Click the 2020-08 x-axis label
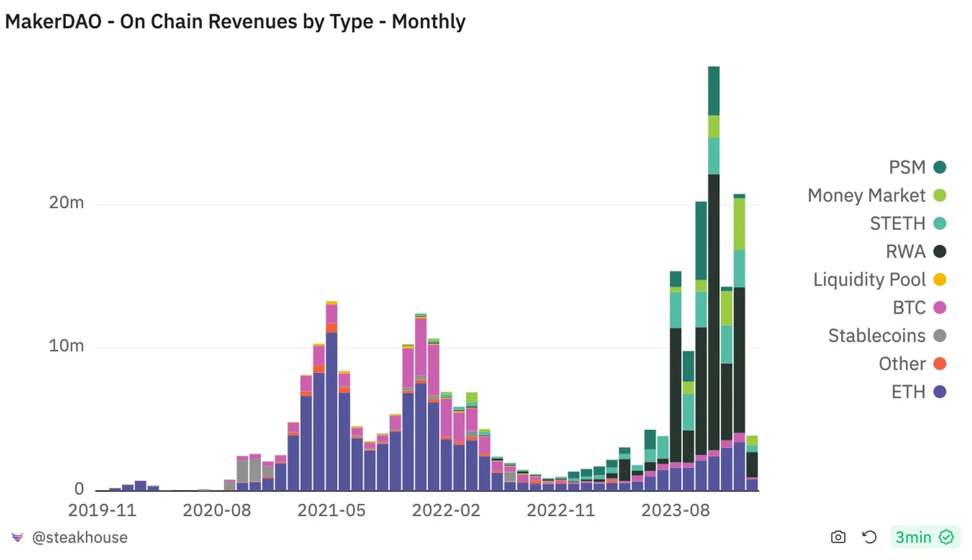Viewport: 972px width, 560px height. (x=217, y=510)
